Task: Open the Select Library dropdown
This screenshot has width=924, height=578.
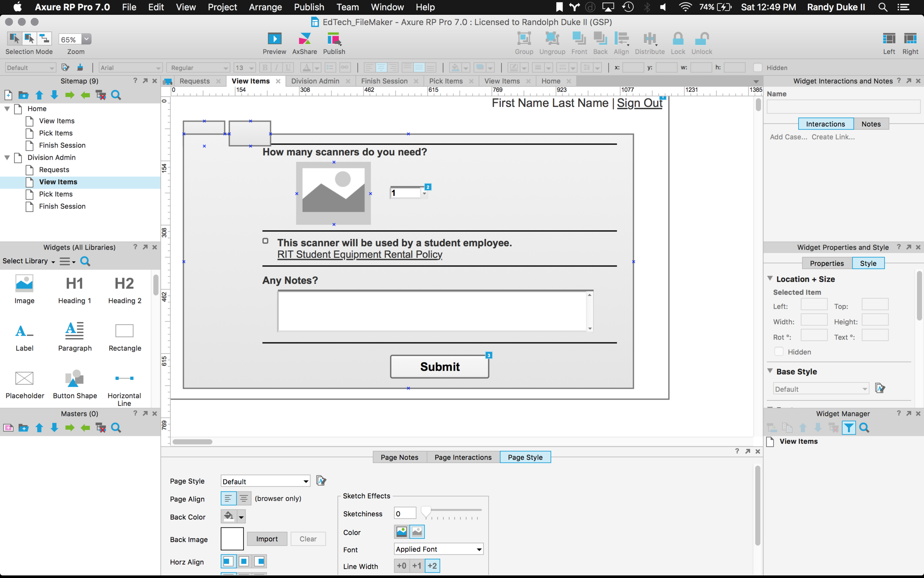Action: (x=29, y=261)
